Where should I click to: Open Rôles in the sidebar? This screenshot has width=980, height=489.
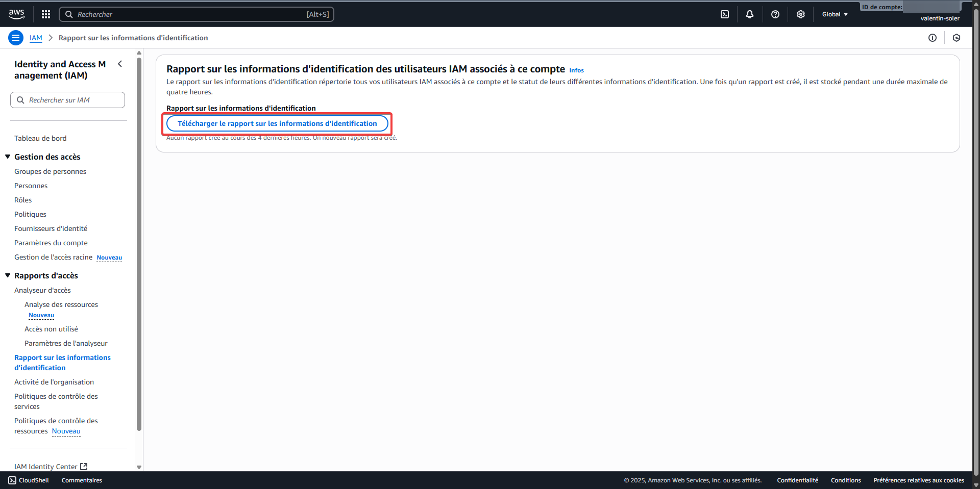[23, 200]
